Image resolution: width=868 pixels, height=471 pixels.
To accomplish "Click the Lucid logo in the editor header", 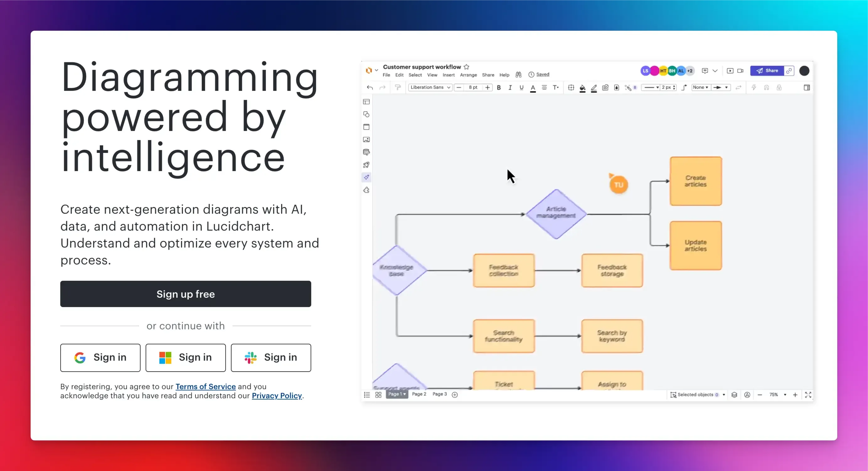I will [369, 71].
